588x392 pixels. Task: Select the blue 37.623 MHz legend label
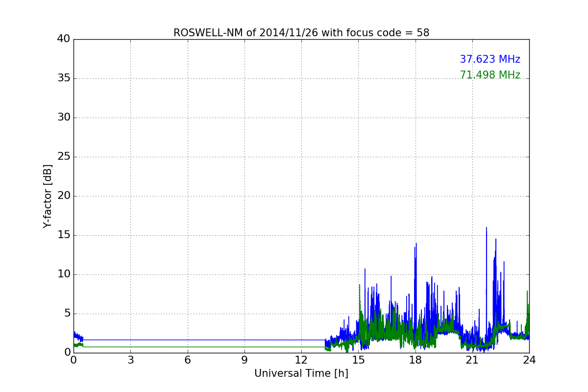point(490,59)
